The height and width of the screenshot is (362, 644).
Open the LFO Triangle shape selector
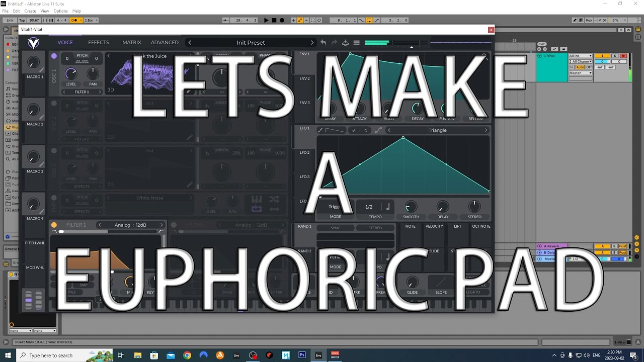coord(437,130)
